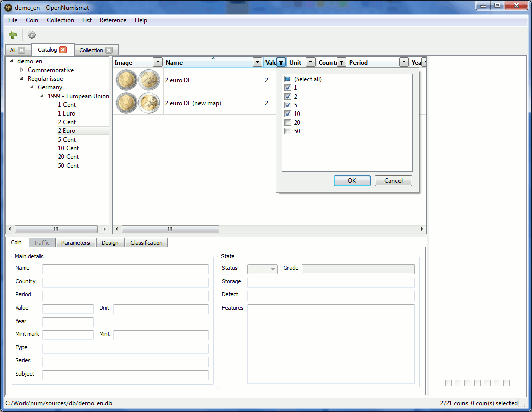Uncheck the value 10 checkbox
The height and width of the screenshot is (412, 532).
pyautogui.click(x=287, y=113)
